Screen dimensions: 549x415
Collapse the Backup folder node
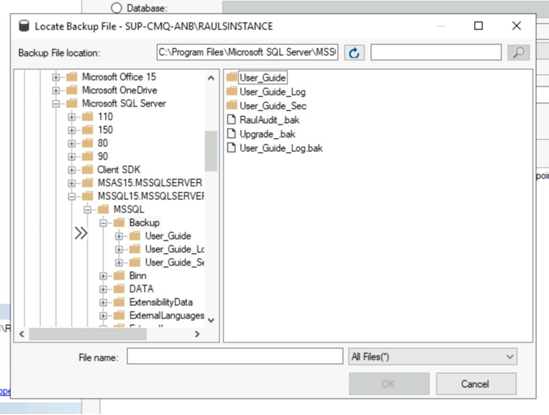103,223
